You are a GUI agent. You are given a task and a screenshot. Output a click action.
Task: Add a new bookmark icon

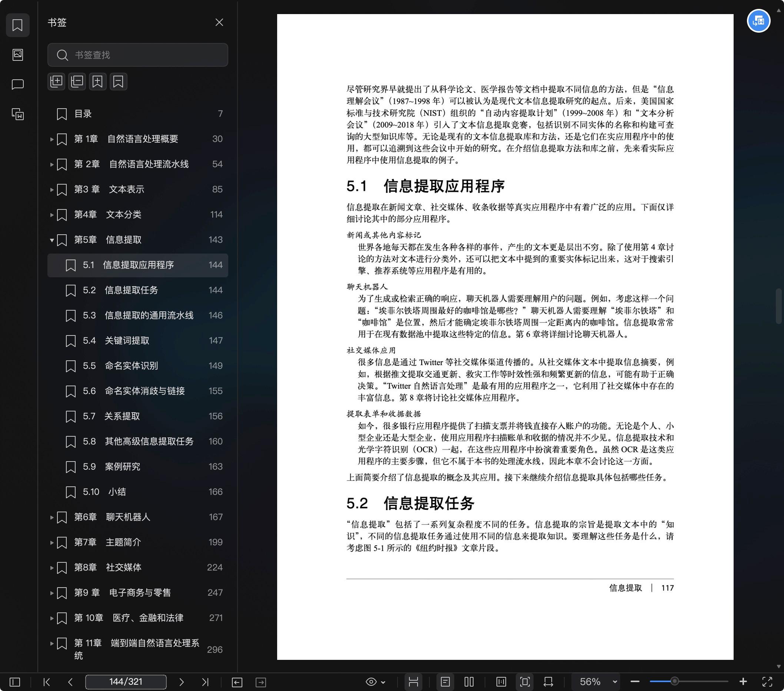pos(97,81)
